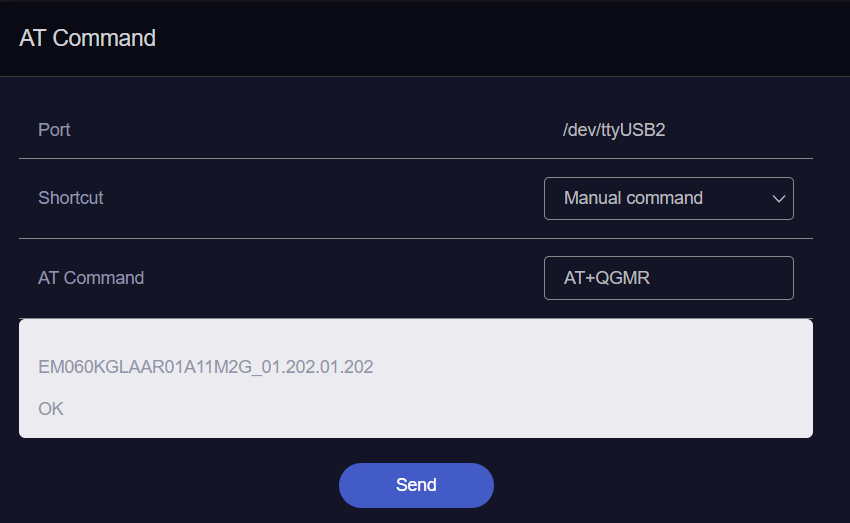The width and height of the screenshot is (850, 523).
Task: Click the chevron arrow in the Shortcut box
Action: click(778, 199)
